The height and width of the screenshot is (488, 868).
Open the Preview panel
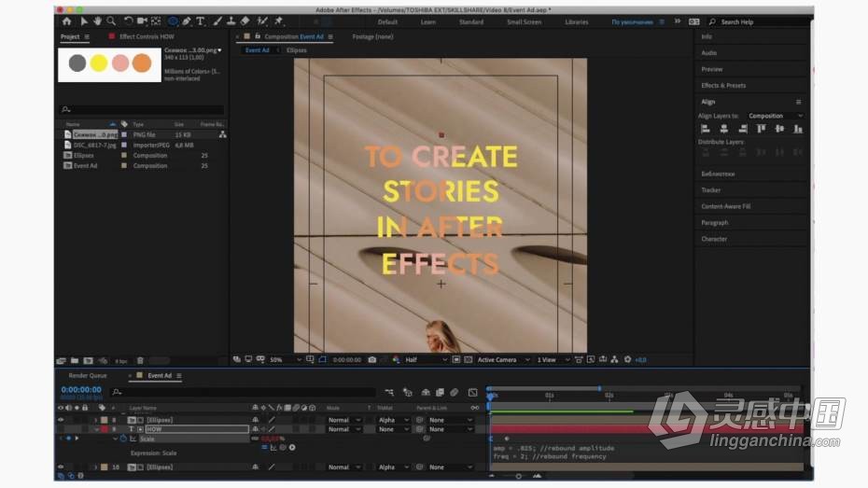[711, 70]
